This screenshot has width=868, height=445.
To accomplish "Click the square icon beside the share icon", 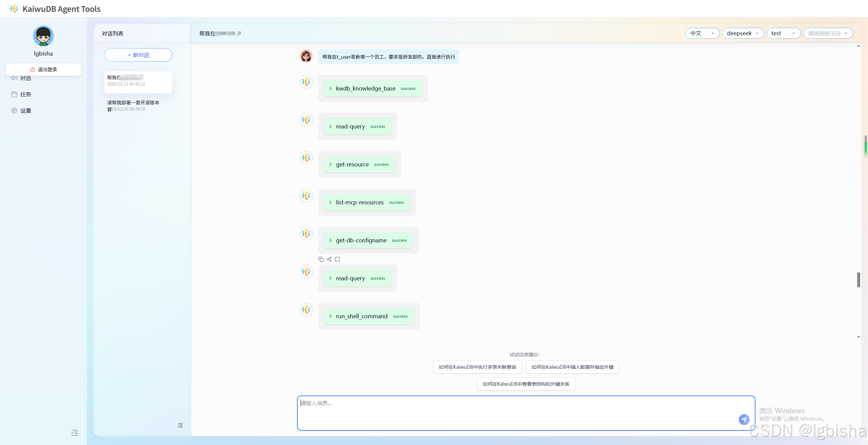I will (337, 259).
